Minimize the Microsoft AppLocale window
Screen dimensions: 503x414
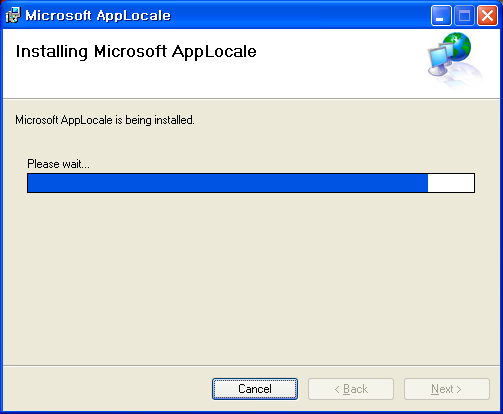tap(441, 15)
